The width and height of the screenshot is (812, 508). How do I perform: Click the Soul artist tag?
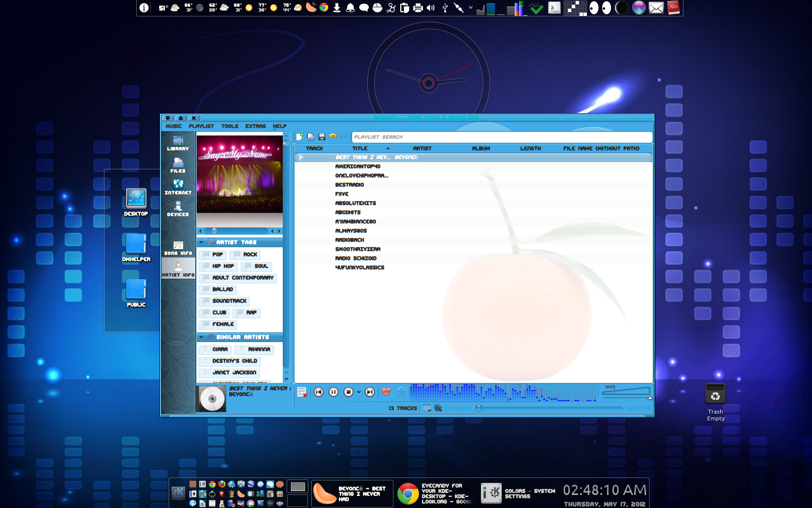tap(256, 266)
